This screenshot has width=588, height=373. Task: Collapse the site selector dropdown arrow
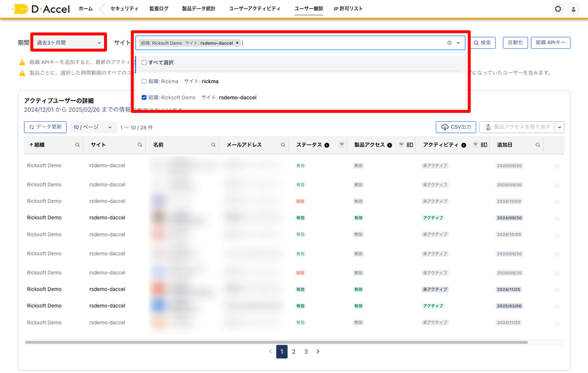458,43
